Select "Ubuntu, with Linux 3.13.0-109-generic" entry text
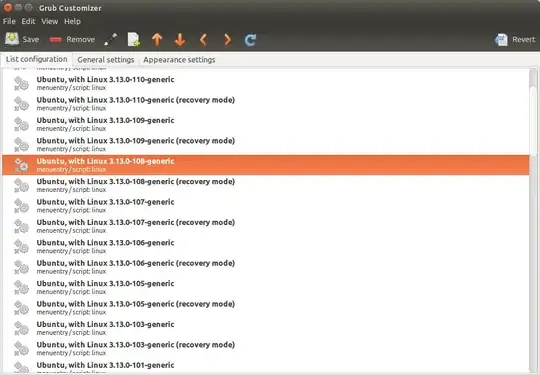 tap(105, 120)
